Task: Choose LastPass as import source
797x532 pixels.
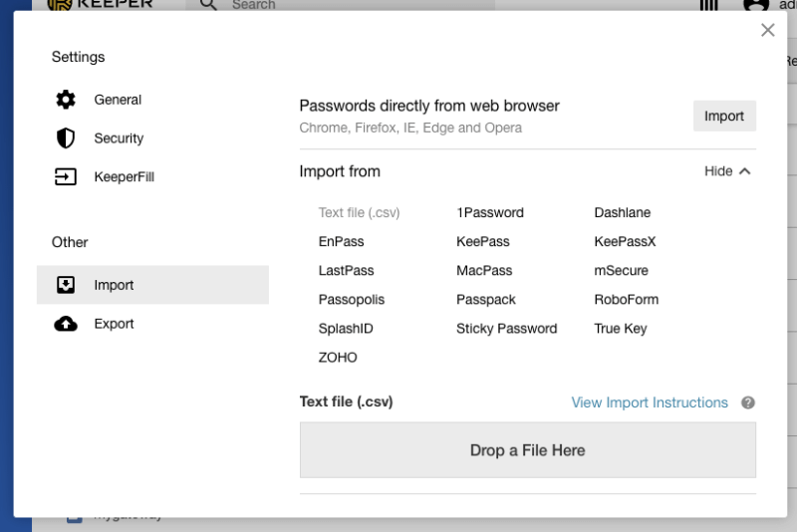Action: pyautogui.click(x=346, y=270)
